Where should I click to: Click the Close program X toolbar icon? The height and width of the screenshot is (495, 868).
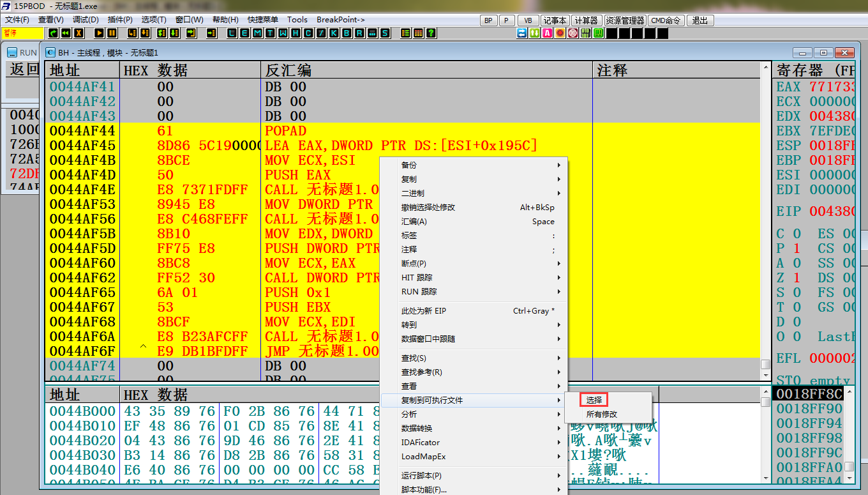(79, 33)
